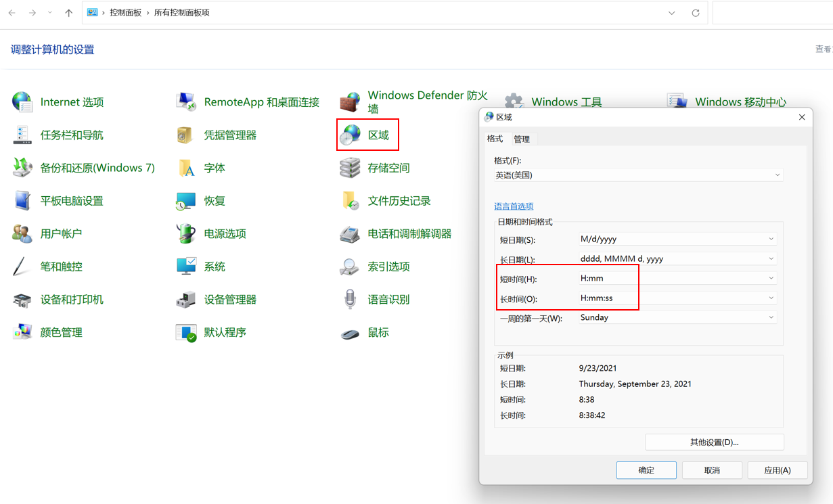Expand the 格式 language dropdown
Screen dimensions: 833x504
coord(777,175)
